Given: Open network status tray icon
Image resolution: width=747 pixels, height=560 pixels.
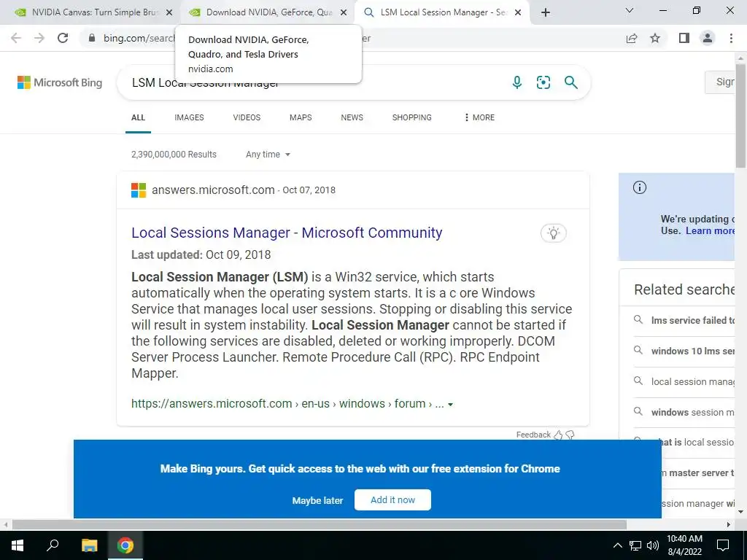Looking at the screenshot, I should tap(635, 545).
